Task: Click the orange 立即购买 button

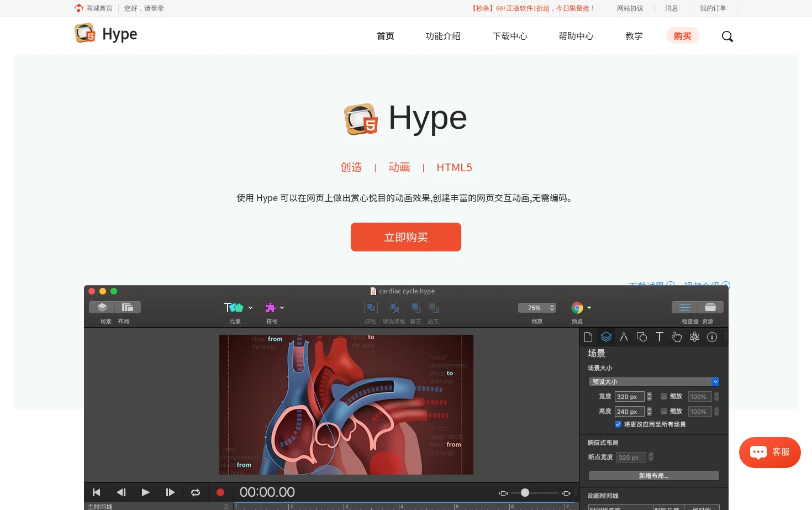Action: tap(406, 237)
